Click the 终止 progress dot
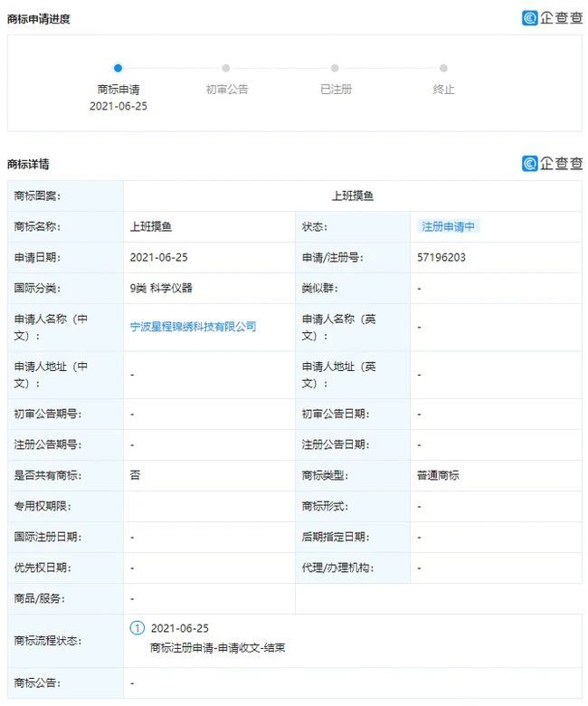The width and height of the screenshot is (588, 706). pyautogui.click(x=443, y=68)
